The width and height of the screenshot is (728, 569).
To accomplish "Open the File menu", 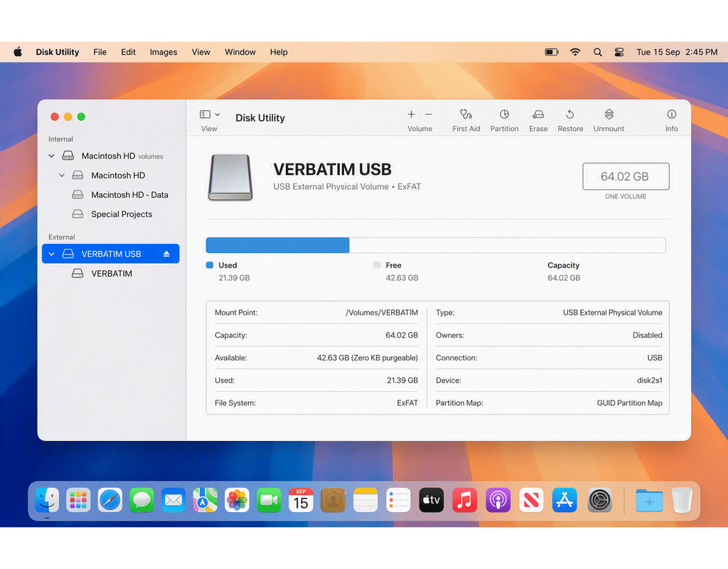I will coord(100,52).
